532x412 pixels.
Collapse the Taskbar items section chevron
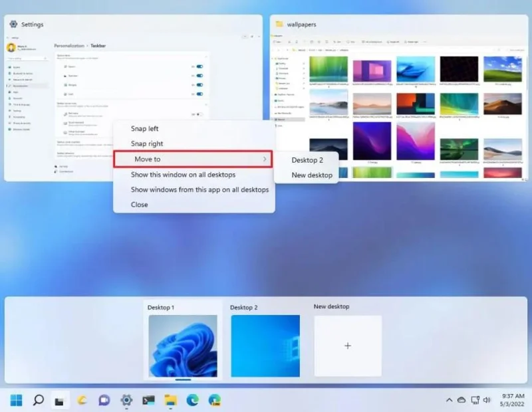click(x=206, y=56)
